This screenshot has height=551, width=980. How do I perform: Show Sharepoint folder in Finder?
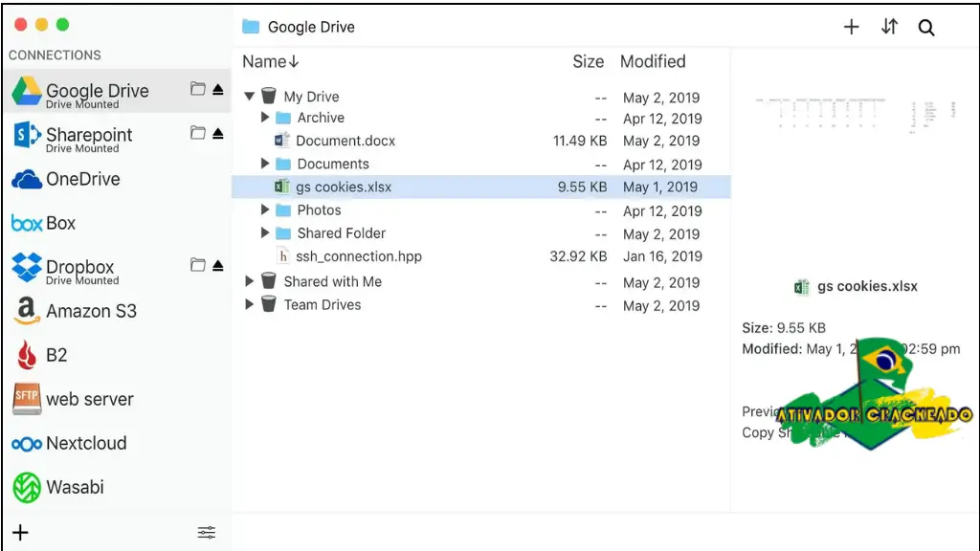(197, 132)
